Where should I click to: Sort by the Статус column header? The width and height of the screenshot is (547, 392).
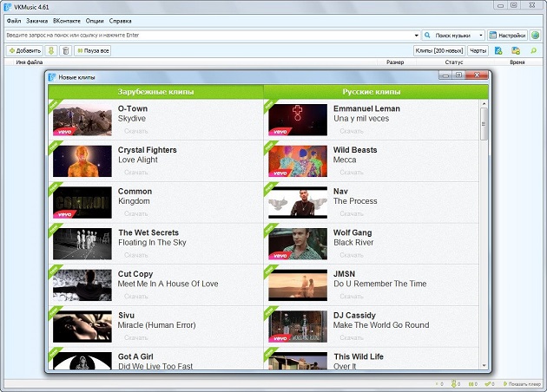point(454,62)
